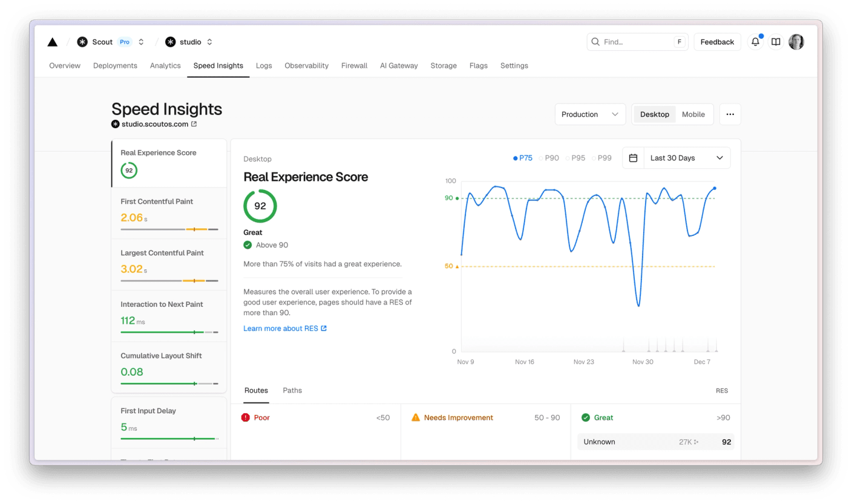This screenshot has width=852, height=504.
Task: Click the Feedback button
Action: pos(717,42)
